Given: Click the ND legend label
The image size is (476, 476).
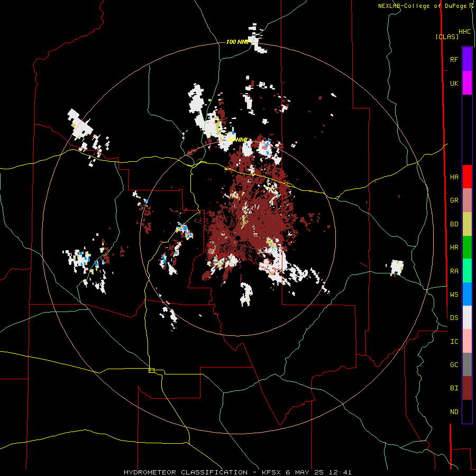Looking at the screenshot, I should pyautogui.click(x=454, y=411).
